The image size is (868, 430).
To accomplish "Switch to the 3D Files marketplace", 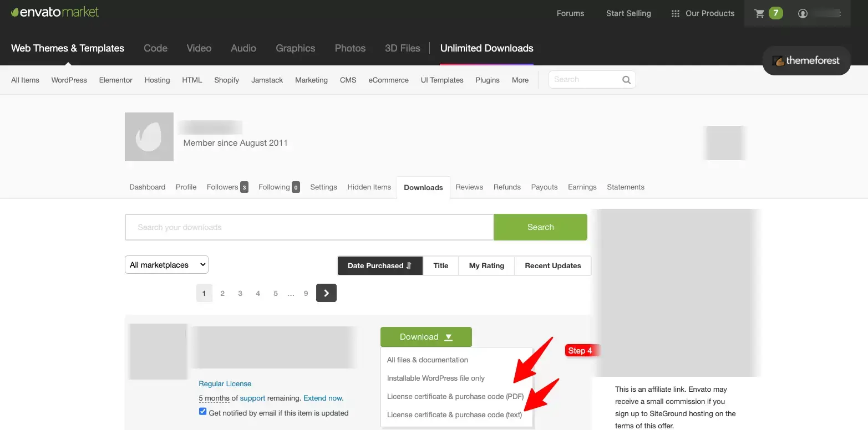I will coord(403,48).
